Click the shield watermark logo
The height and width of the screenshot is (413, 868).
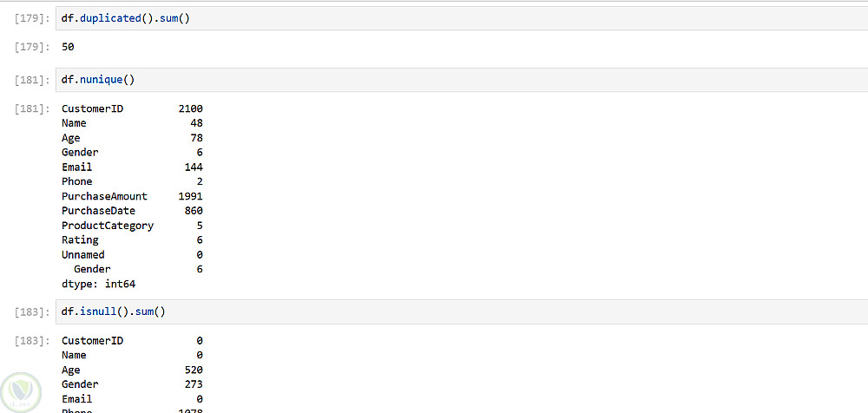point(21,391)
